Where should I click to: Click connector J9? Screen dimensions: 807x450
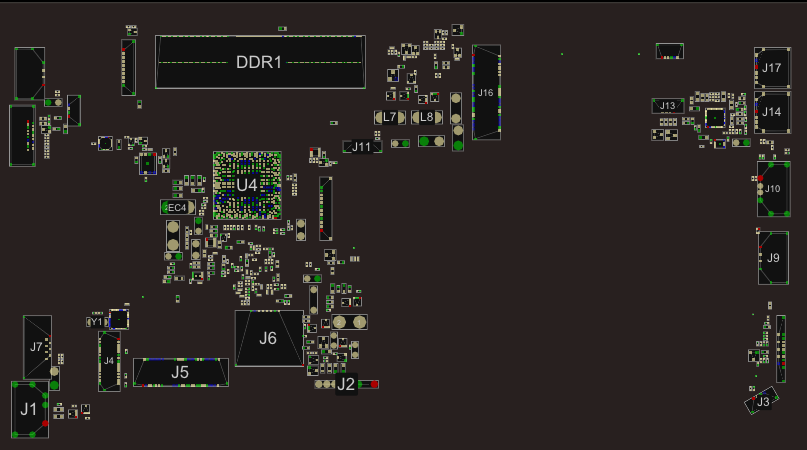[x=773, y=258]
